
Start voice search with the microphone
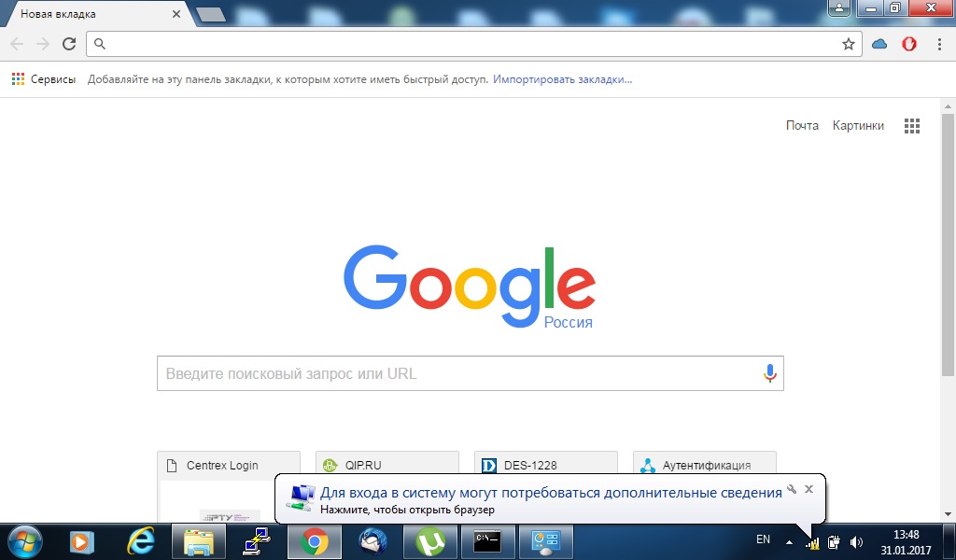click(x=769, y=373)
